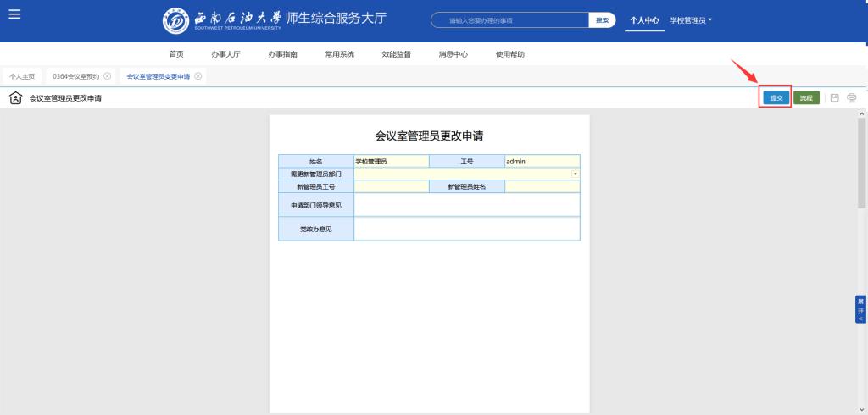Click the Southwest Petroleum University logo
Image resolution: width=868 pixels, height=415 pixels.
[175, 20]
